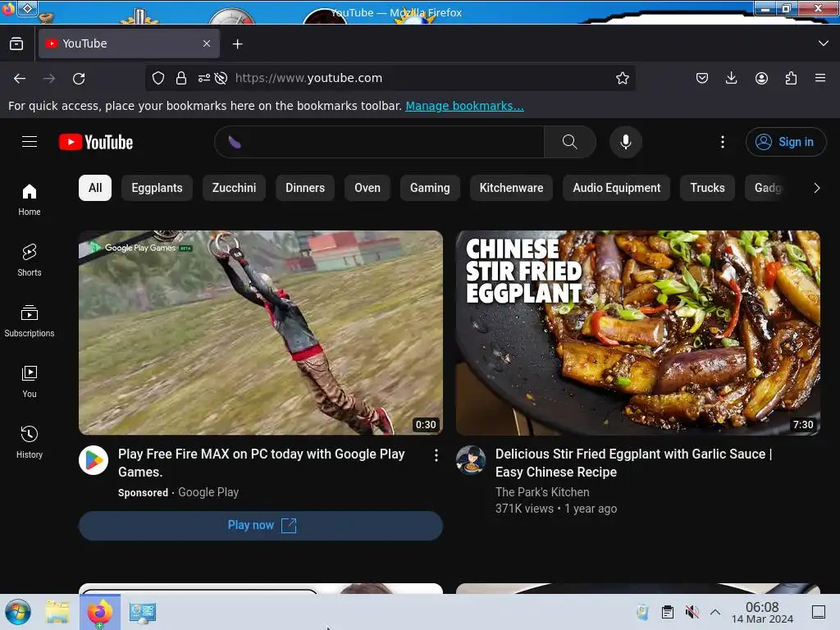Image resolution: width=840 pixels, height=630 pixels.
Task: Open Free Fire MAX ad title
Action: 262,463
